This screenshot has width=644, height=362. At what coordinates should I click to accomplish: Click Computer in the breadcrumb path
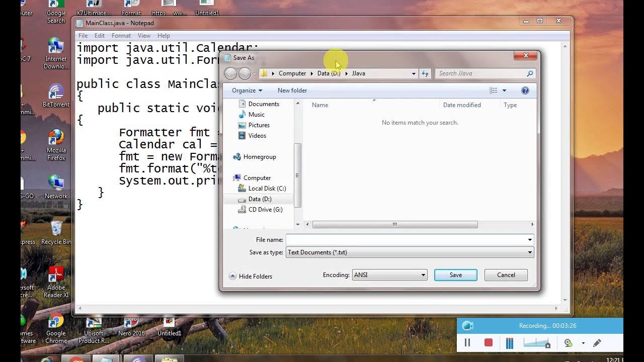pyautogui.click(x=292, y=73)
